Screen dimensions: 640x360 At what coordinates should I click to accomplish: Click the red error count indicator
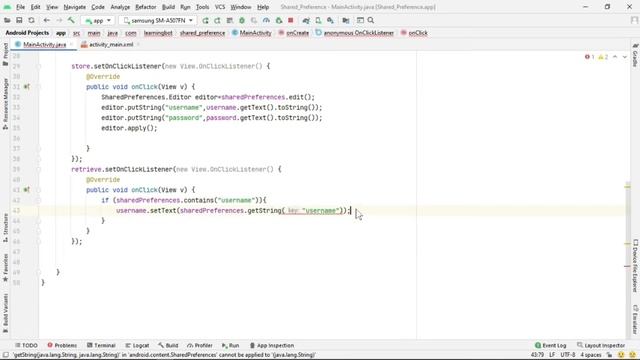pyautogui.click(x=589, y=57)
